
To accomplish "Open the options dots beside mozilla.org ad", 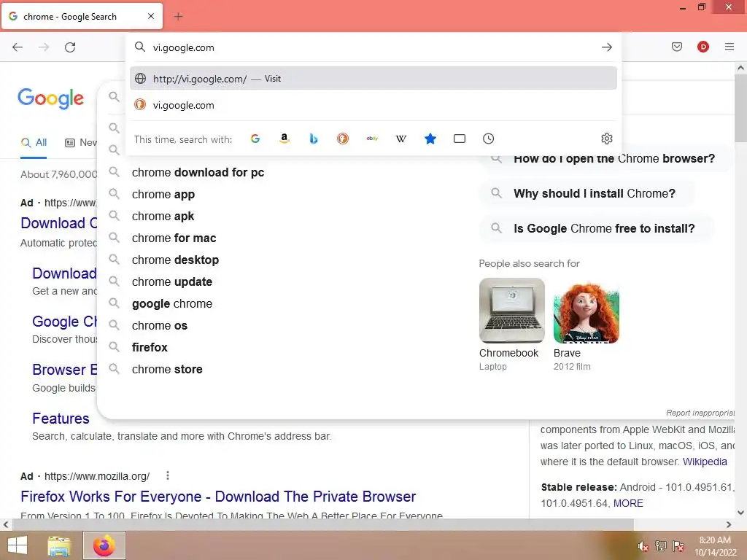I will [x=167, y=475].
